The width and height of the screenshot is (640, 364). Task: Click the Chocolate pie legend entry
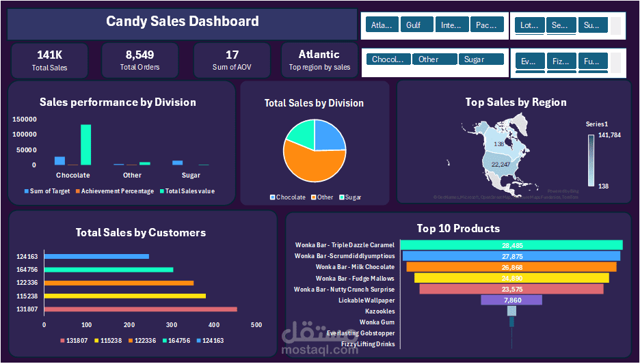tap(288, 197)
